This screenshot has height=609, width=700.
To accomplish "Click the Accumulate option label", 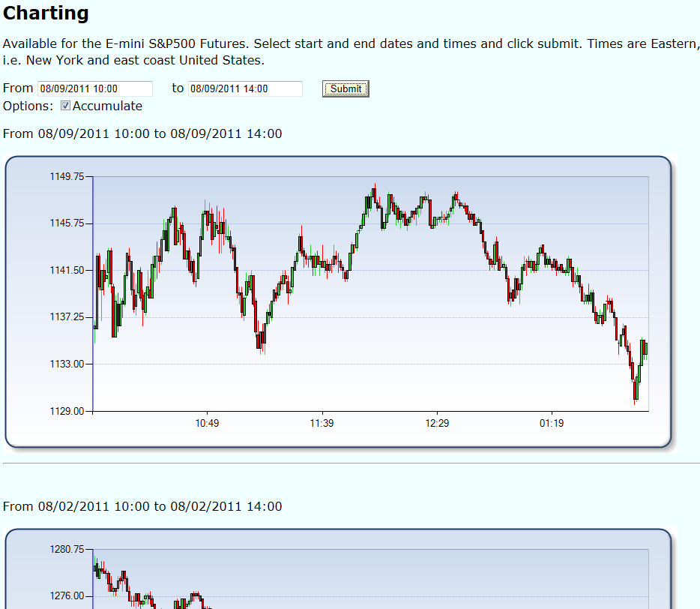I will 107,106.
